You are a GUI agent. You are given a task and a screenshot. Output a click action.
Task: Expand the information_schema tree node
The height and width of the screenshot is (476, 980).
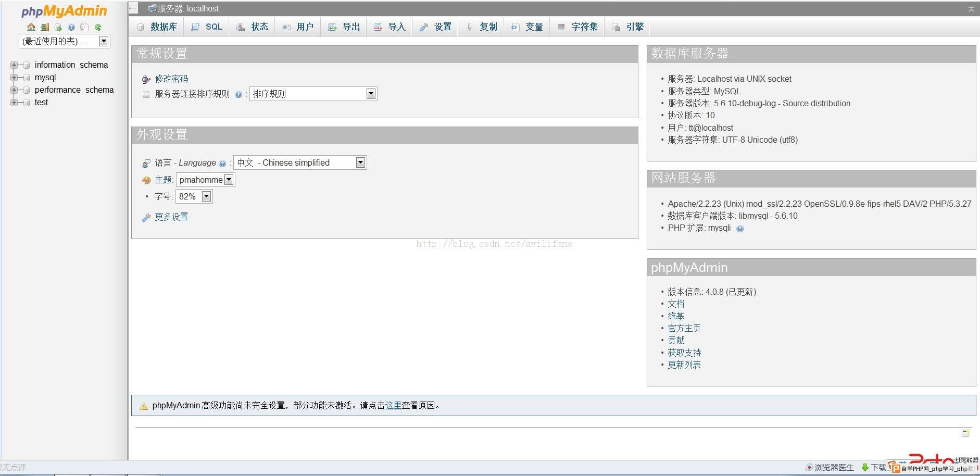coord(14,65)
